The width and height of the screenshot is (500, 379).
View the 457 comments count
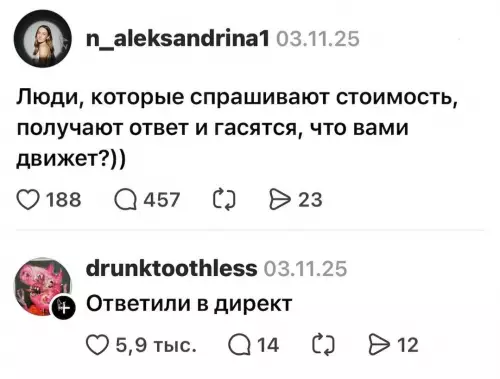point(162,200)
